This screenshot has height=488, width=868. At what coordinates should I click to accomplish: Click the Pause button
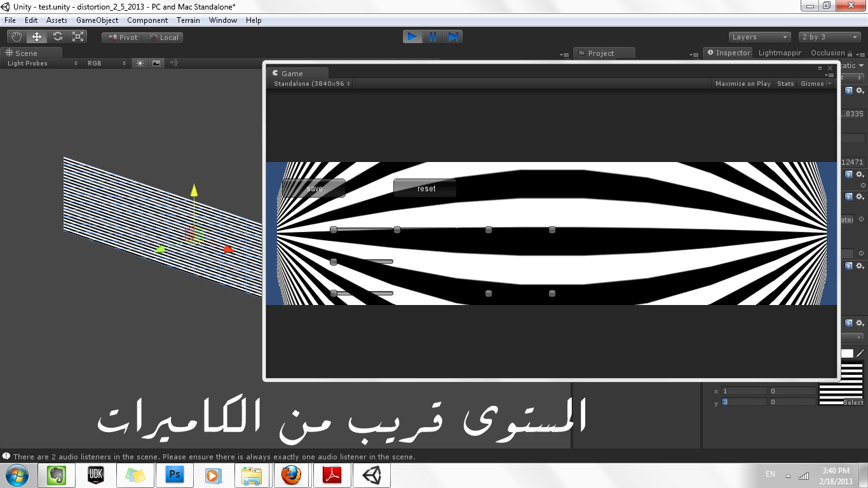click(x=433, y=37)
